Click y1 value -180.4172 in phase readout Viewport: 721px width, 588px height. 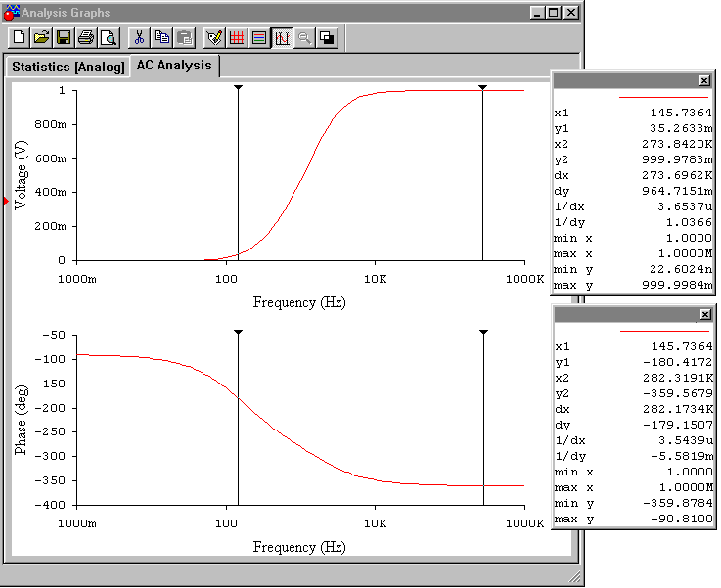[x=677, y=362]
